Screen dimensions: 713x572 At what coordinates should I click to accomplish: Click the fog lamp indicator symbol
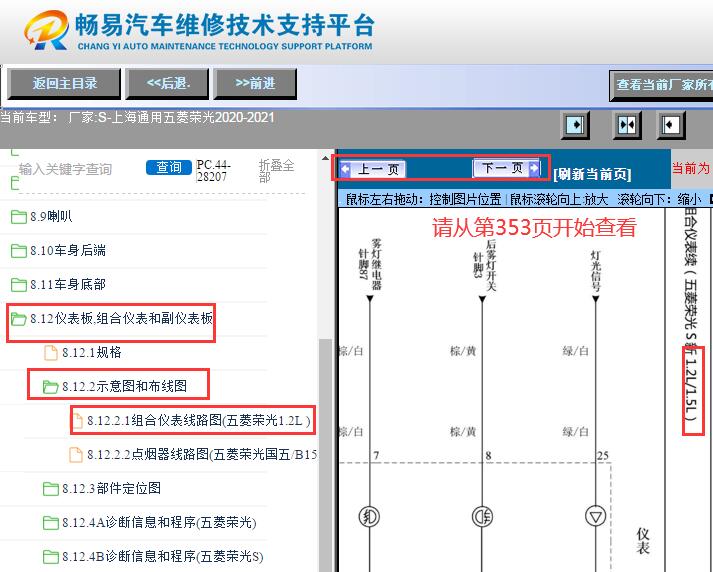pos(369,517)
